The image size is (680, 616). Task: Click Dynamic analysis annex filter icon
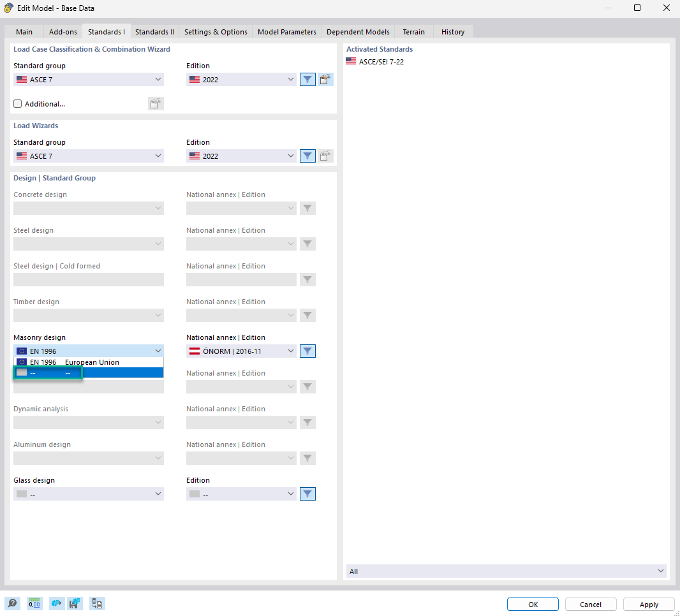[x=307, y=422]
